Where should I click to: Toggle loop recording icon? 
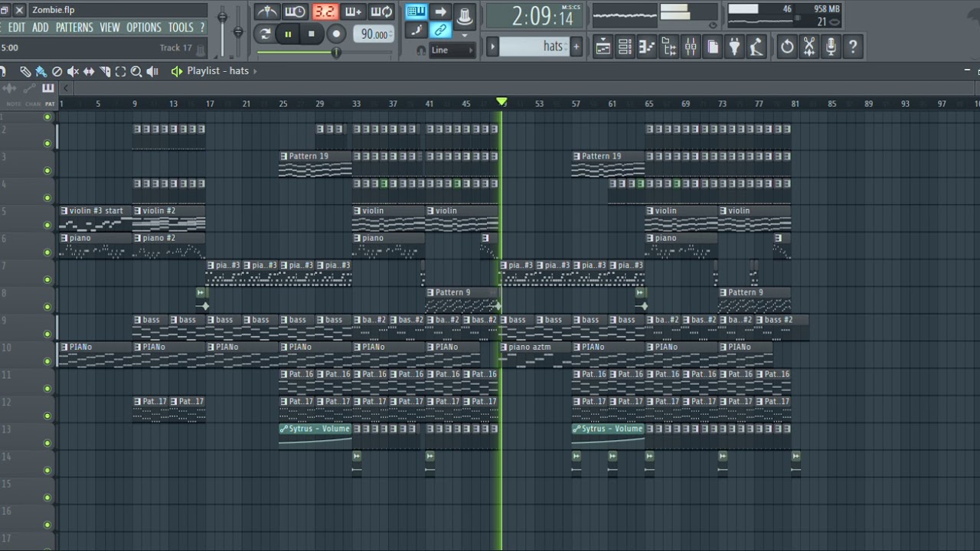(x=381, y=11)
